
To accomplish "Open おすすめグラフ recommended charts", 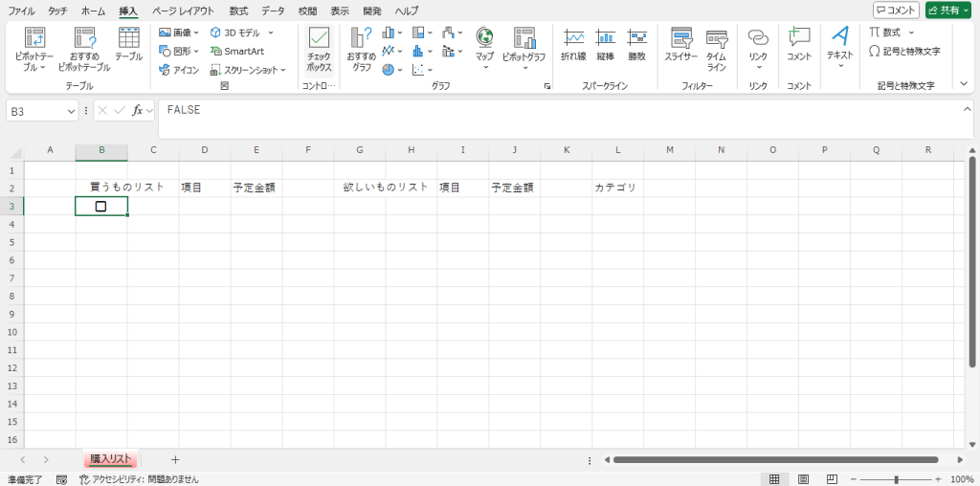I will coord(361,49).
